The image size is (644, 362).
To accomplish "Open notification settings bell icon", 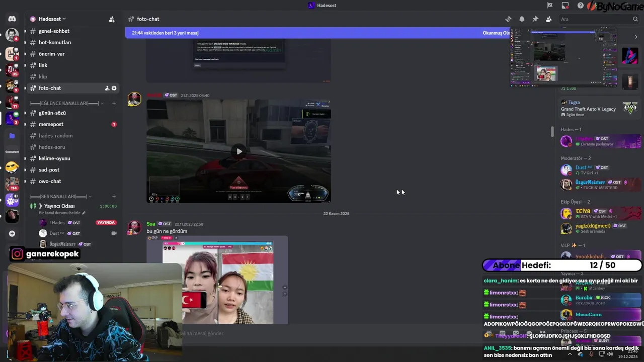I will (x=522, y=19).
